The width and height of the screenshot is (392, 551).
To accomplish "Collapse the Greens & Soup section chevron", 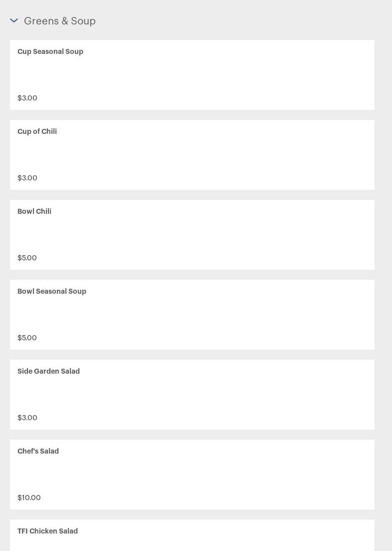I will (14, 20).
